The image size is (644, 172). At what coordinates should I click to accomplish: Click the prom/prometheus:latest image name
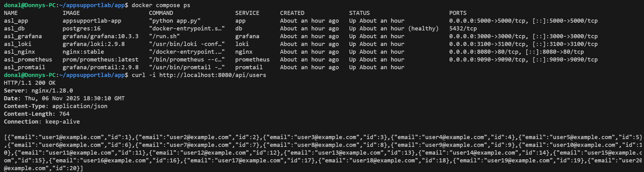click(100, 60)
